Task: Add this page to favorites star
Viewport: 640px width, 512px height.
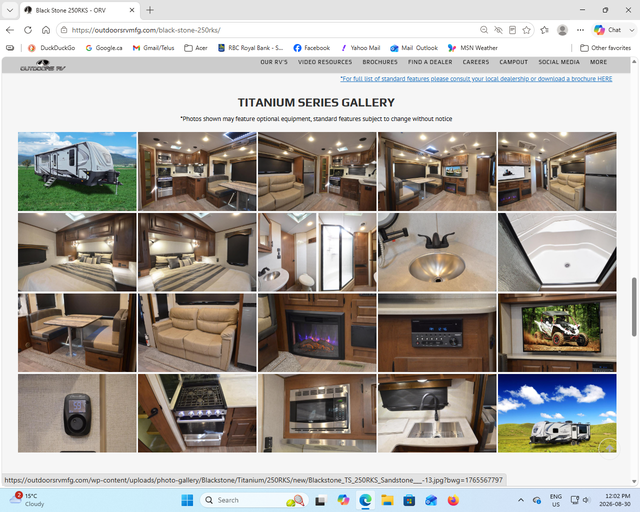Action: 527,30
